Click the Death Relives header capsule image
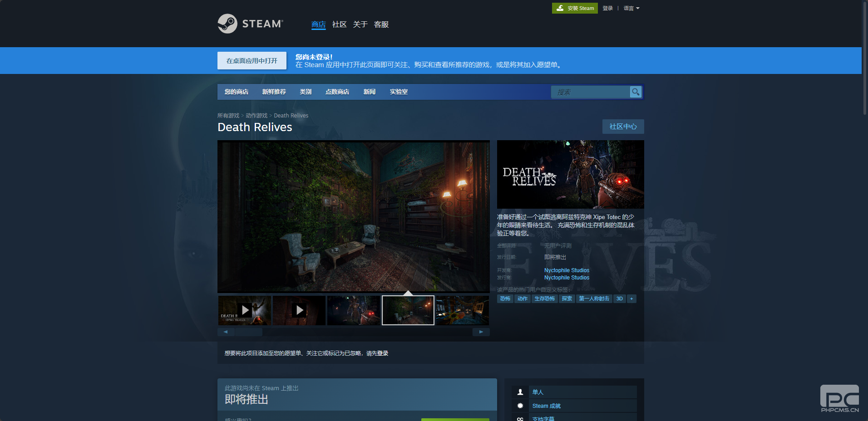868x421 pixels. coord(571,174)
